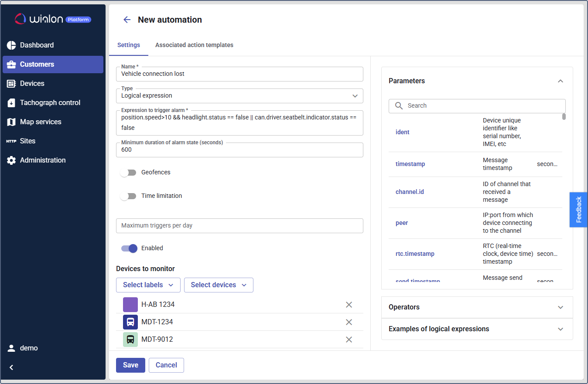Screen dimensions: 588x384
Task: Remove device H-AB 1234 from the list
Action: [x=349, y=305]
